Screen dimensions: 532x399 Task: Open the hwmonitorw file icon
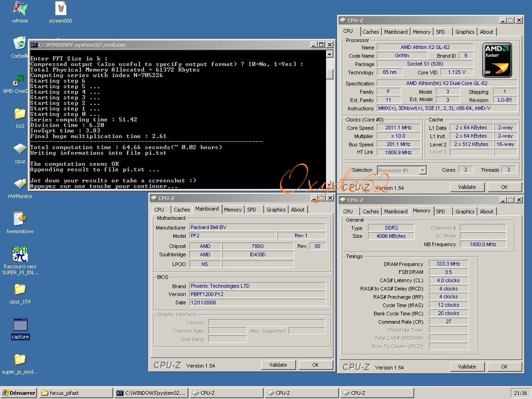(20, 218)
